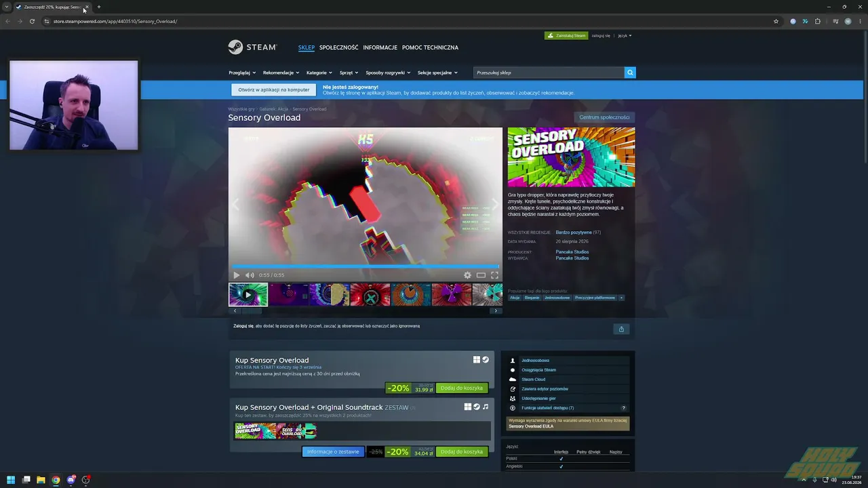
Task: Open the Chrome three-dot menu
Action: [x=860, y=21]
